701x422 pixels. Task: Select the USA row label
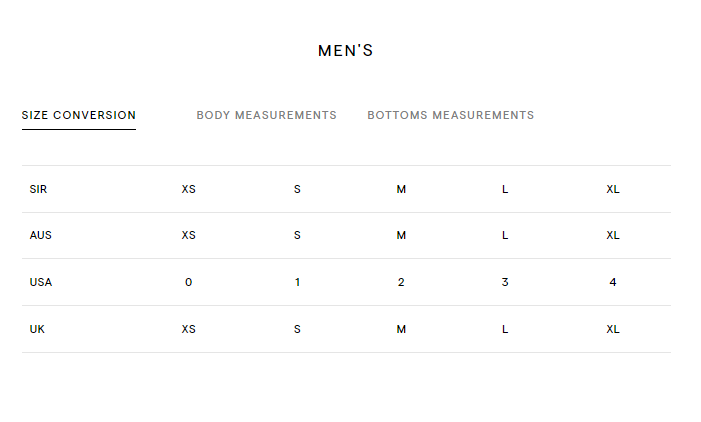click(x=41, y=282)
